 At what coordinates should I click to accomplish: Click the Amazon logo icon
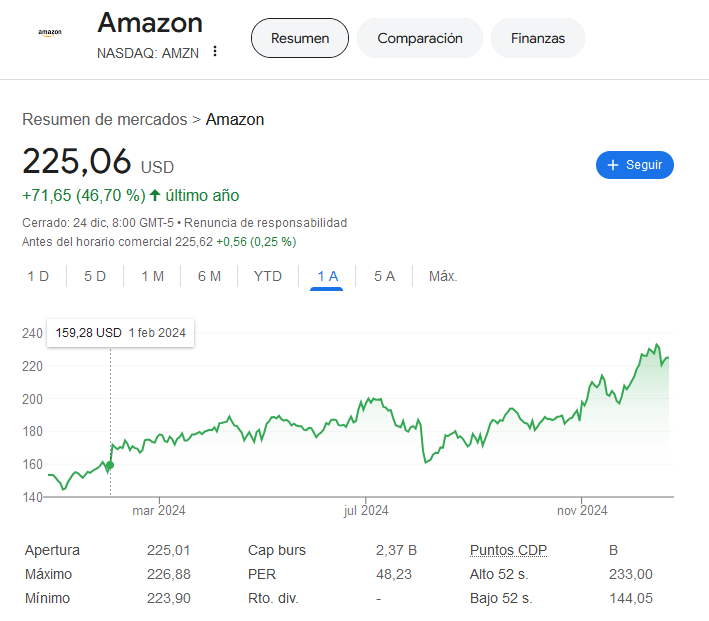tap(50, 33)
